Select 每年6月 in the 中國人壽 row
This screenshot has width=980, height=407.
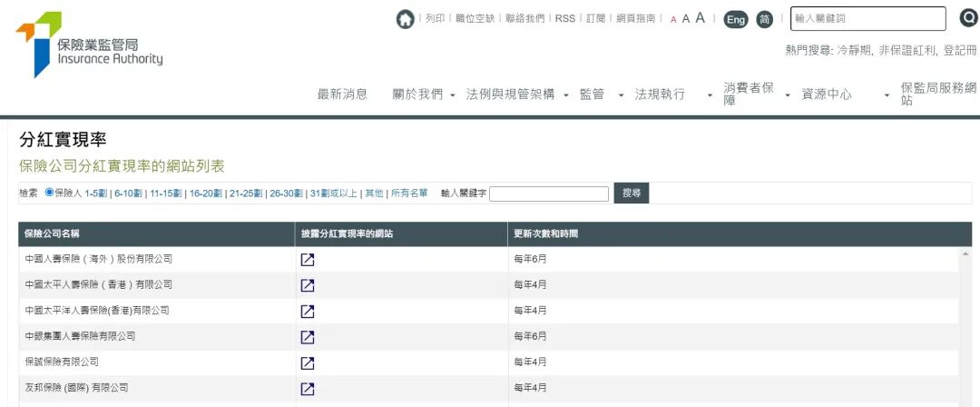pyautogui.click(x=530, y=259)
